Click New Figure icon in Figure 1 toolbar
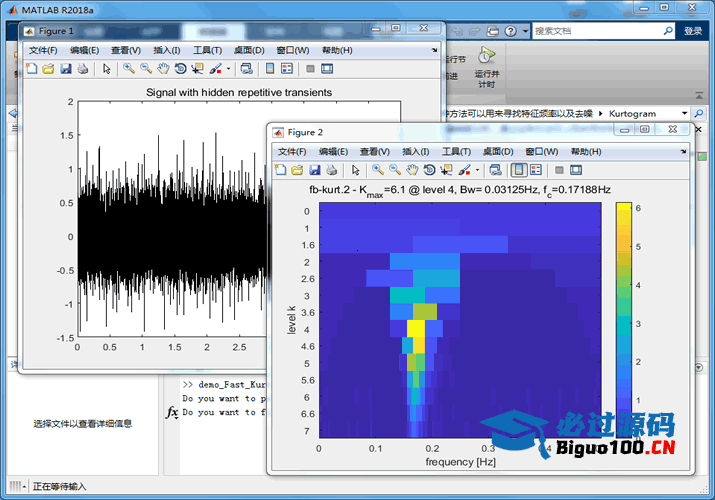This screenshot has height=500, width=715. [x=31, y=69]
